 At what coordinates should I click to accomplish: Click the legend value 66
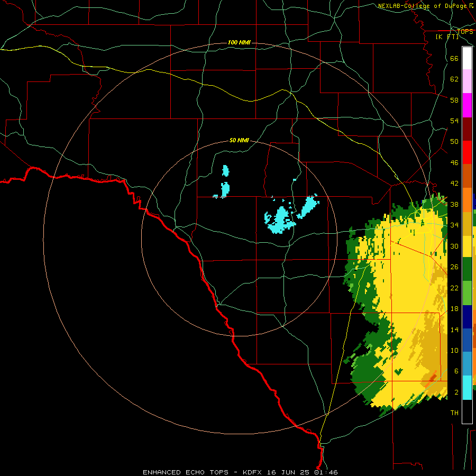[454, 58]
